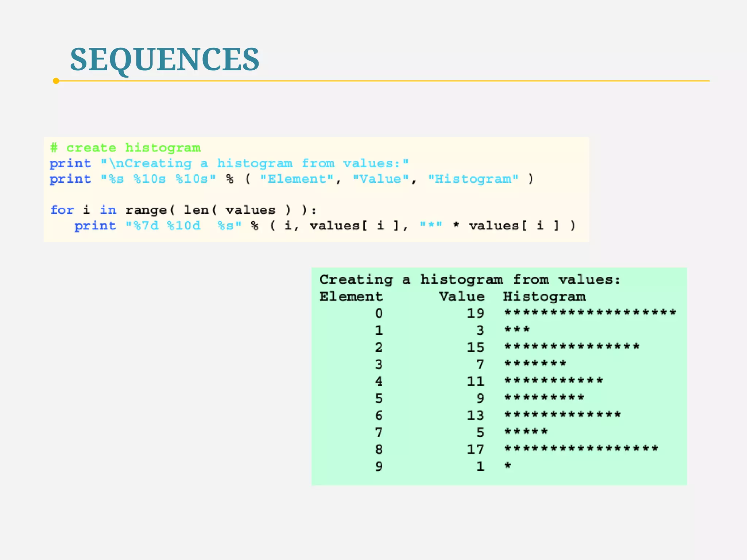Image resolution: width=747 pixels, height=560 pixels.
Task: Click the value 19 in output
Action: (476, 313)
